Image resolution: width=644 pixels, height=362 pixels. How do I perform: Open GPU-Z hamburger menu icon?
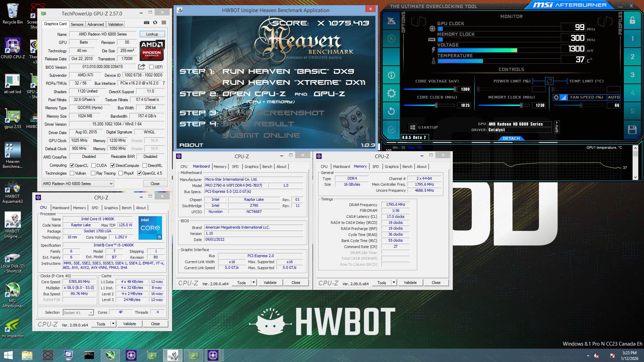click(x=164, y=22)
